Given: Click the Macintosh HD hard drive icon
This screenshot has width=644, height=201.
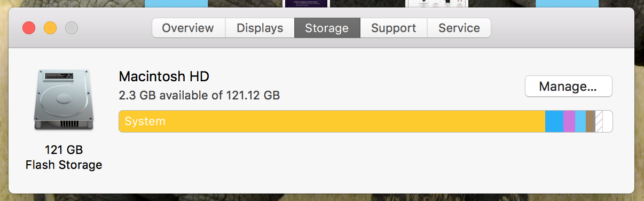Looking at the screenshot, I should click(64, 99).
